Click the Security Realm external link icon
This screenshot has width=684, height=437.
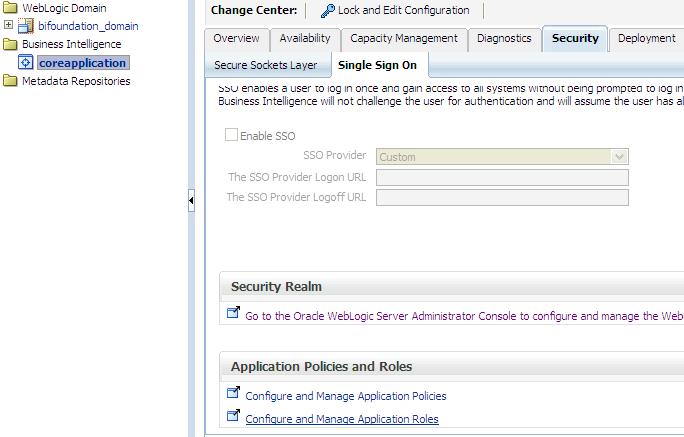click(233, 314)
